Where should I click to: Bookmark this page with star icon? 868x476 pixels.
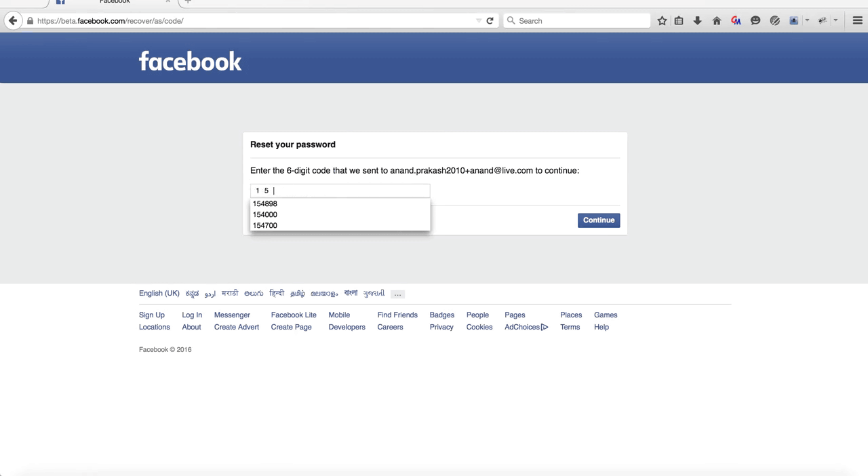click(662, 21)
